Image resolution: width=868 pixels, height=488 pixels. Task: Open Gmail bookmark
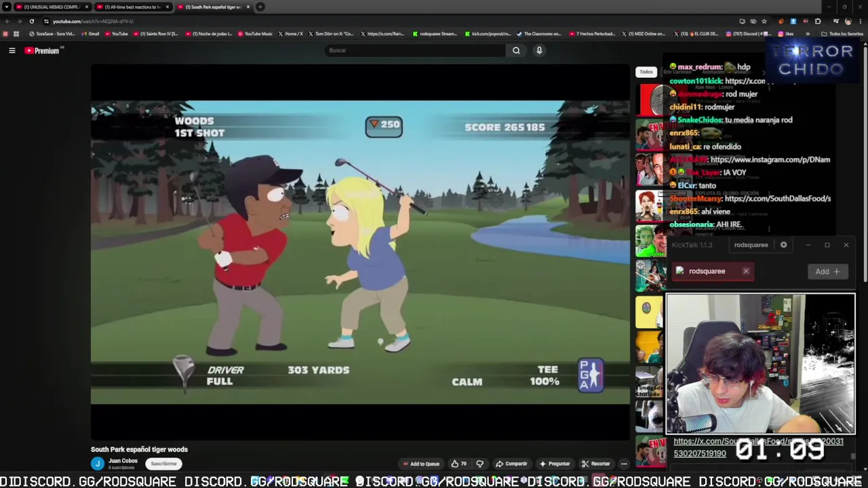90,34
